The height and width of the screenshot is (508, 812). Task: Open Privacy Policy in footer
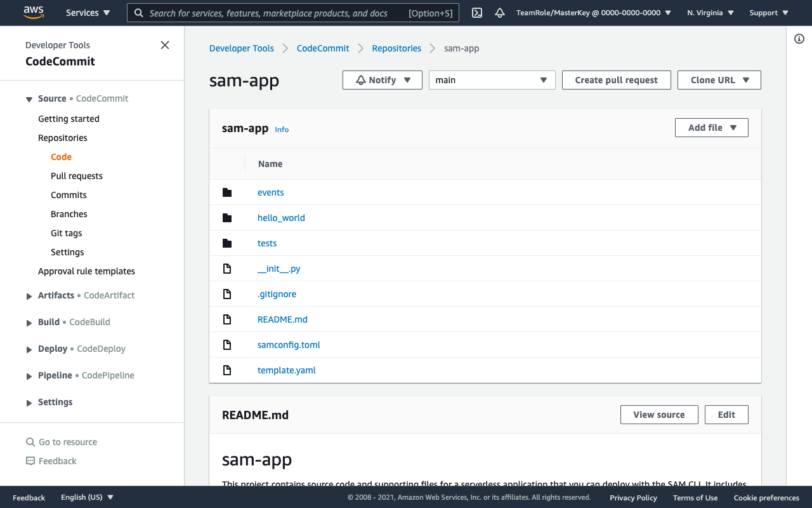point(633,498)
